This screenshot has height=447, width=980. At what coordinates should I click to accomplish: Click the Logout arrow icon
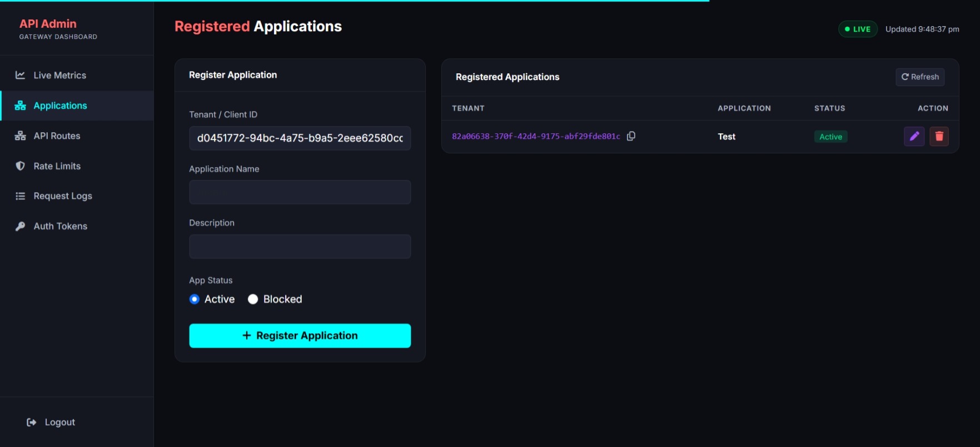pos(32,422)
